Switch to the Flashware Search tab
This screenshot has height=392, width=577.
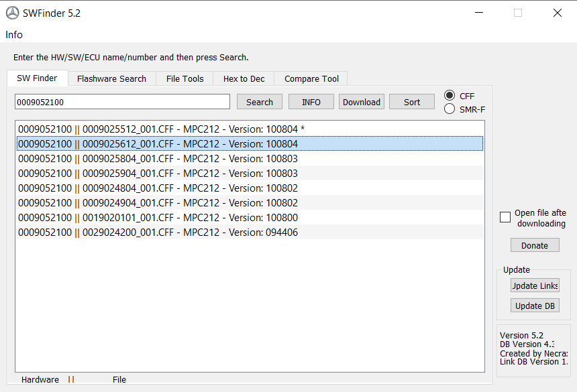[111, 78]
